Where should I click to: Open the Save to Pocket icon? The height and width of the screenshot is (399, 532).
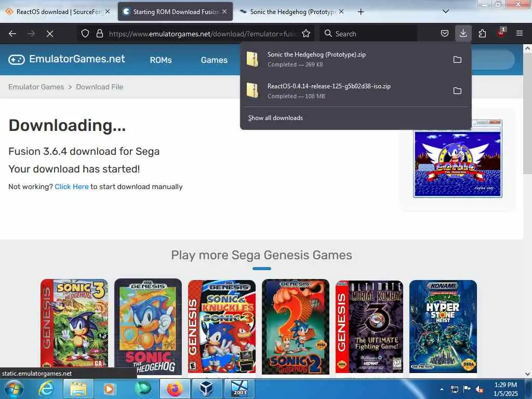coord(445,34)
